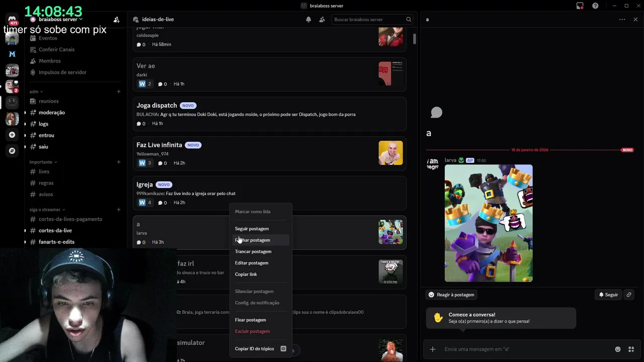The width and height of the screenshot is (644, 362).
Task: Collapse the adm category
Action: tap(36, 92)
